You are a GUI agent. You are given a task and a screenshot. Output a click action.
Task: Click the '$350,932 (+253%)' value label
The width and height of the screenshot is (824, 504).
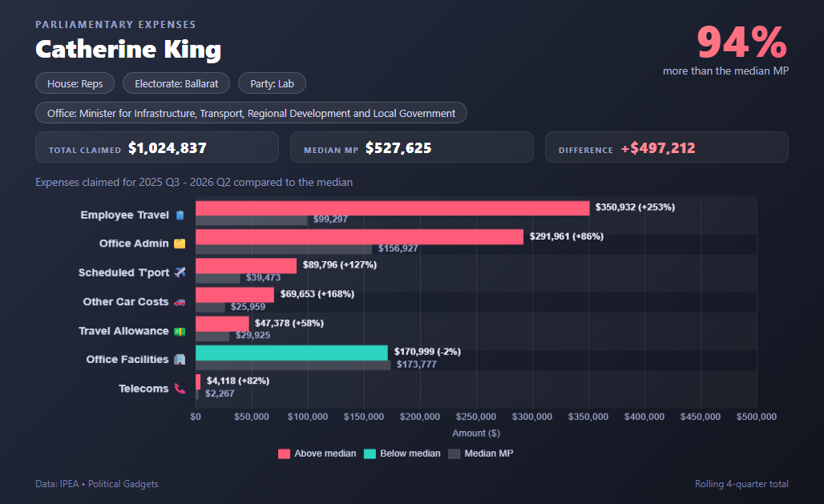point(635,207)
